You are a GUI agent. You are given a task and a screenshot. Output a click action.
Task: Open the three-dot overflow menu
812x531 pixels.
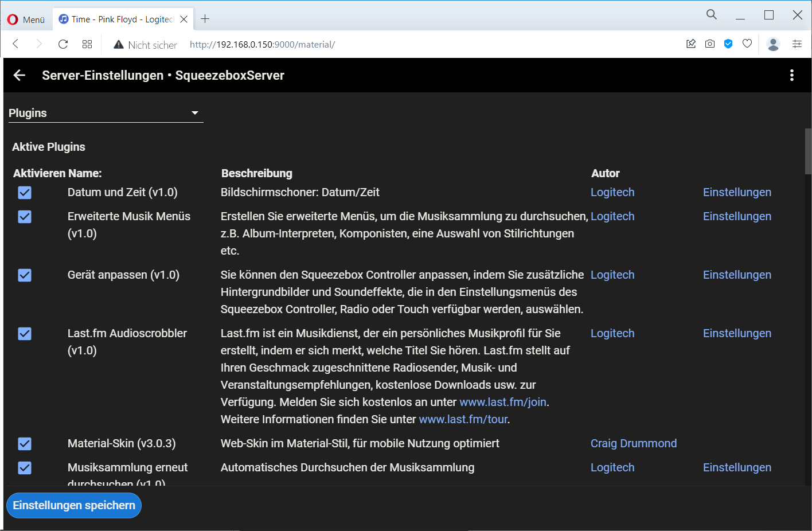click(792, 75)
